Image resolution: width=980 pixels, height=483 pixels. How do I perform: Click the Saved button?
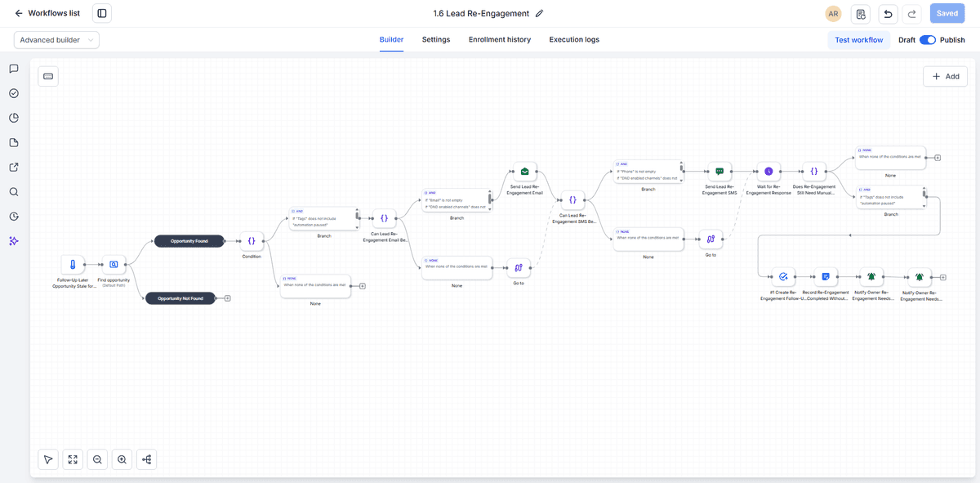[x=947, y=13]
